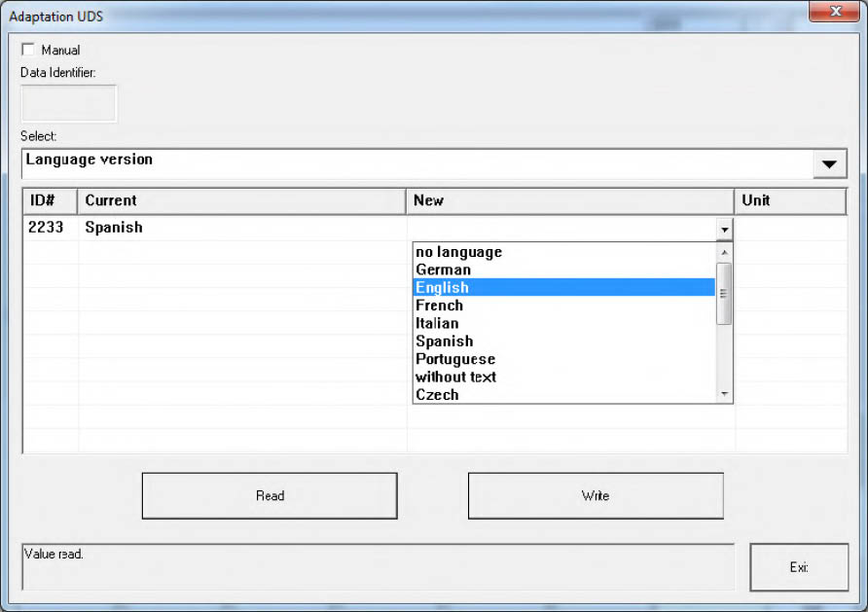Click the list scrollbar down arrow

(x=724, y=394)
